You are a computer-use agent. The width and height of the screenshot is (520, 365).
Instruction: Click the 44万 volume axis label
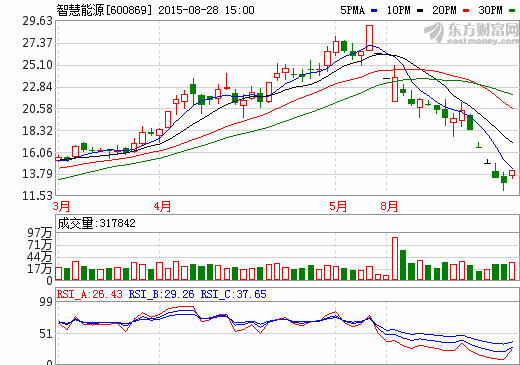click(x=40, y=257)
